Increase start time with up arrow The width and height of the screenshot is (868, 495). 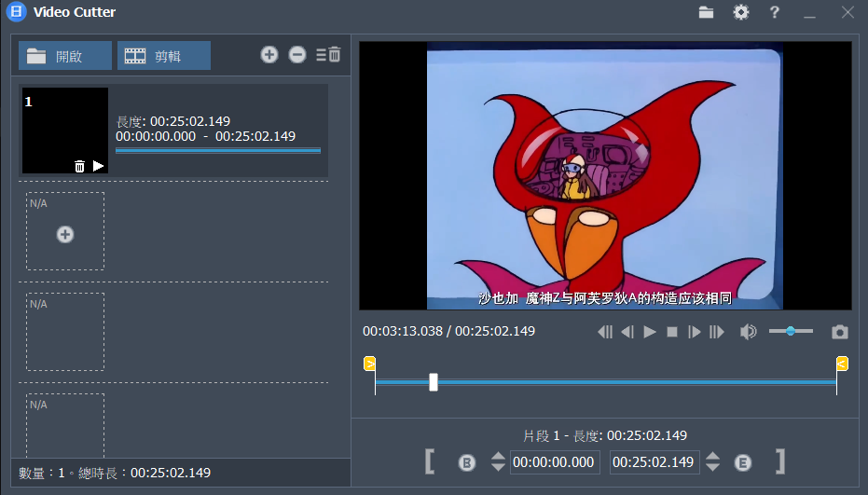[x=498, y=456]
